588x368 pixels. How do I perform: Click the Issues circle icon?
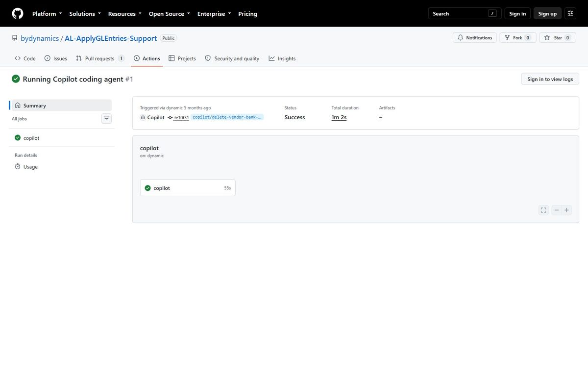(48, 58)
